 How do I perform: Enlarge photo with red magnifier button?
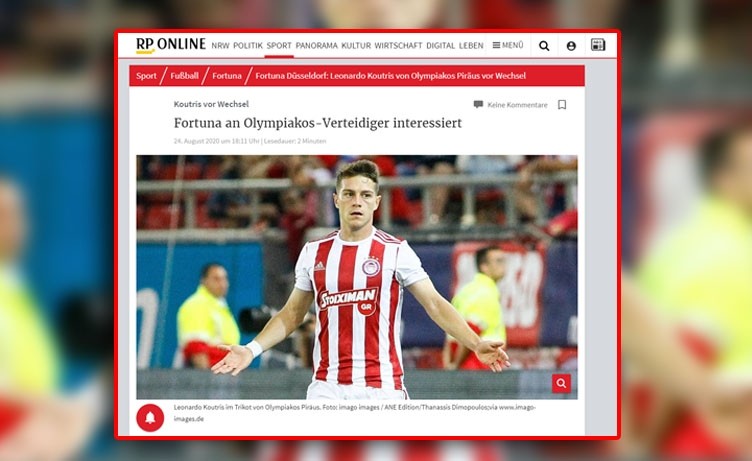(561, 383)
